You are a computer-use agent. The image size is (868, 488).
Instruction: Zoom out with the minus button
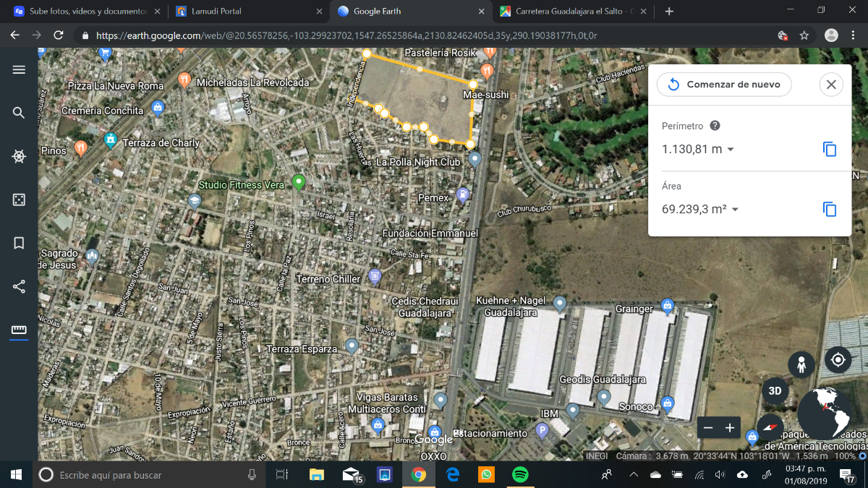(x=708, y=428)
